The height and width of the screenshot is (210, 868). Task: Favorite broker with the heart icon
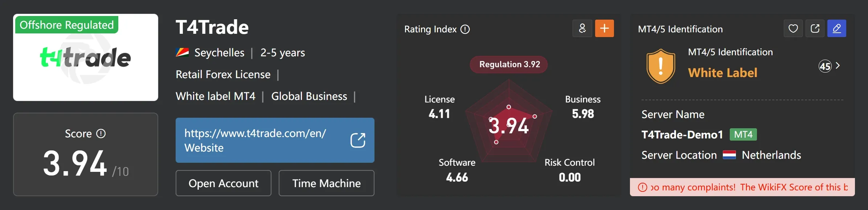(x=793, y=28)
